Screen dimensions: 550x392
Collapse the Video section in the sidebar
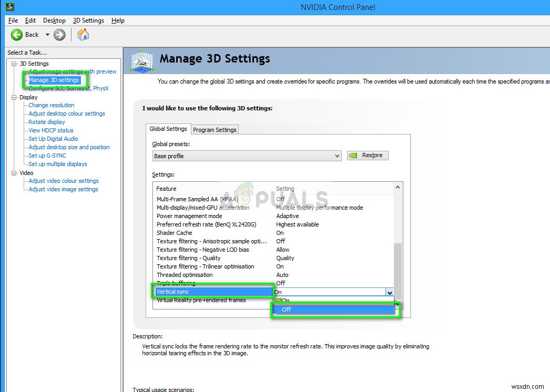(13, 172)
